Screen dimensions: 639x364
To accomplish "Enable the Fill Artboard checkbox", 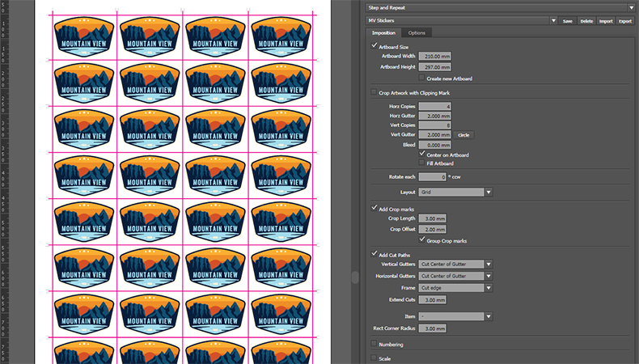I will (421, 163).
